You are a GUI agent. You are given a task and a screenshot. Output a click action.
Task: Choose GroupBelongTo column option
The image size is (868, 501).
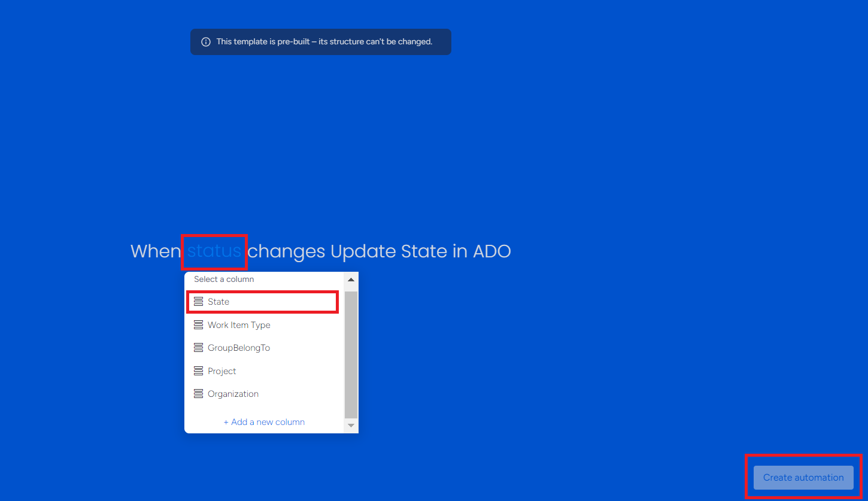(x=265, y=348)
